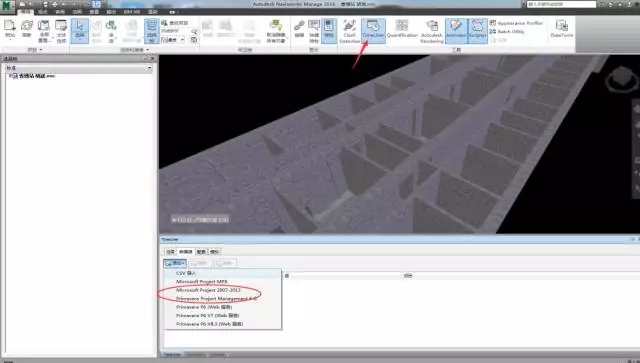Image resolution: width=640 pixels, height=363 pixels.
Task: Switch to the Render ribbon tab
Action: tap(153, 12)
